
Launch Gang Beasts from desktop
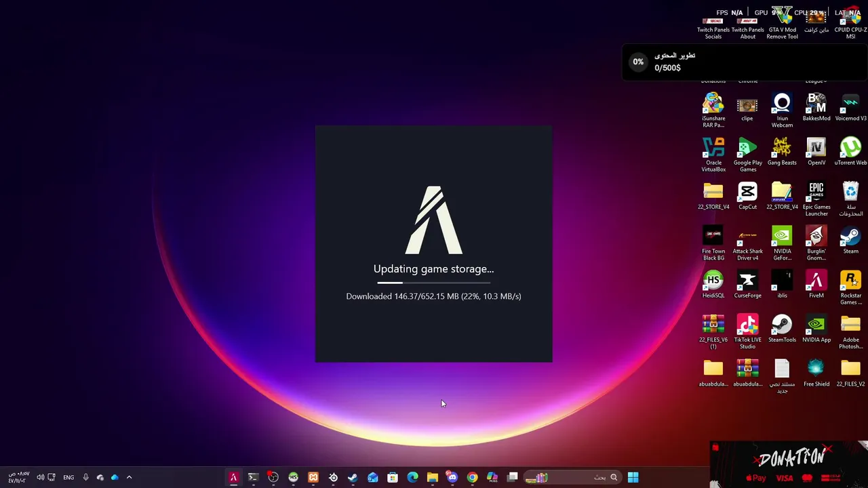point(782,152)
